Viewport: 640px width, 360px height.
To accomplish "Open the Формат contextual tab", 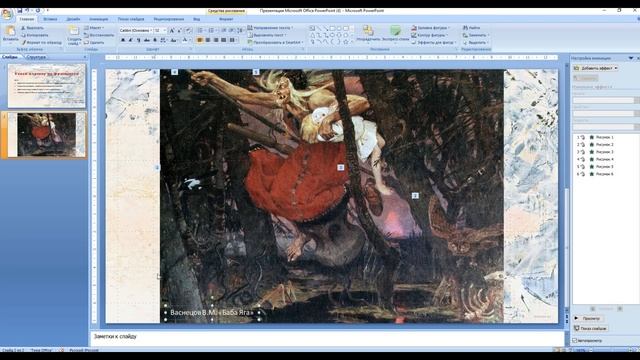I will 226,19.
